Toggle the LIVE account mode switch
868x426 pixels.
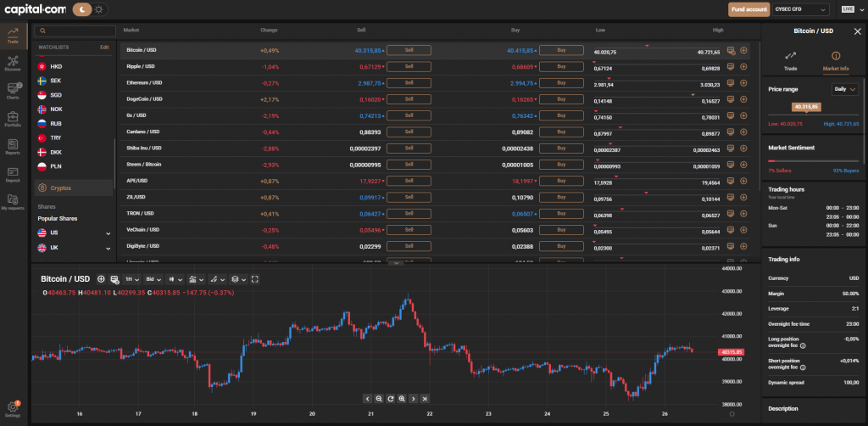pyautogui.click(x=848, y=8)
